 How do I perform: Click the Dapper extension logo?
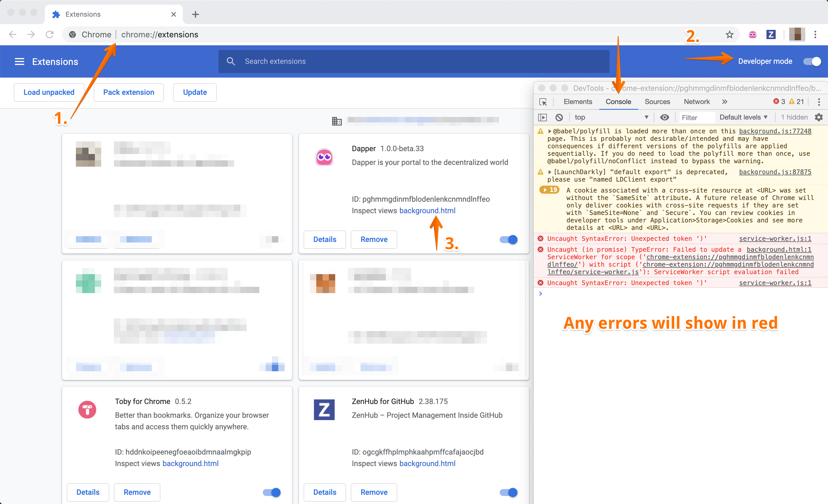click(324, 157)
